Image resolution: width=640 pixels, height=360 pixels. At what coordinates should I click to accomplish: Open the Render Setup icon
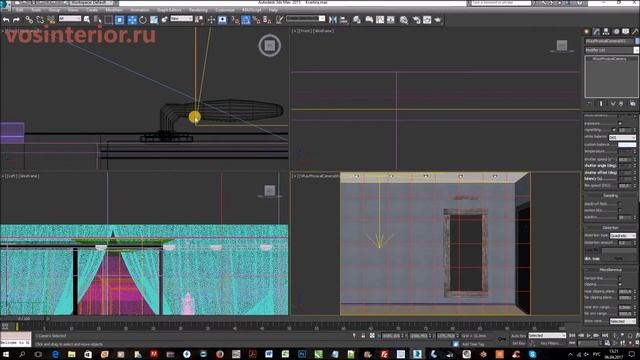pos(416,20)
